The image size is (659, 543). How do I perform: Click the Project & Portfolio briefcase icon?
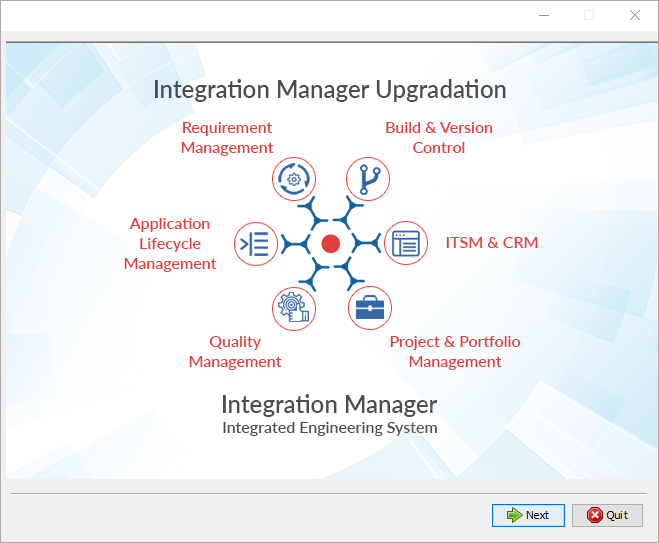pyautogui.click(x=369, y=307)
